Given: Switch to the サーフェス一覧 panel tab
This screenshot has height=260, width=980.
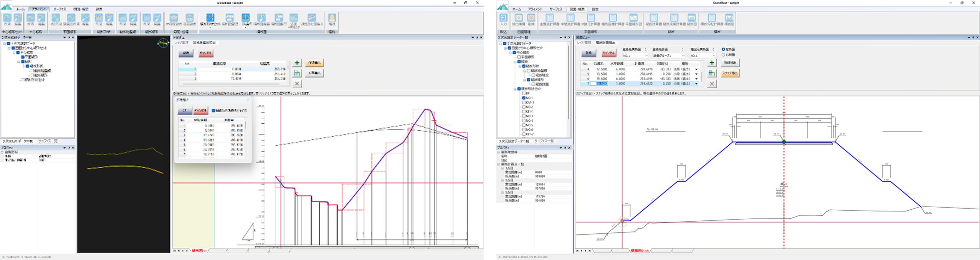Looking at the screenshot, I should tap(544, 141).
